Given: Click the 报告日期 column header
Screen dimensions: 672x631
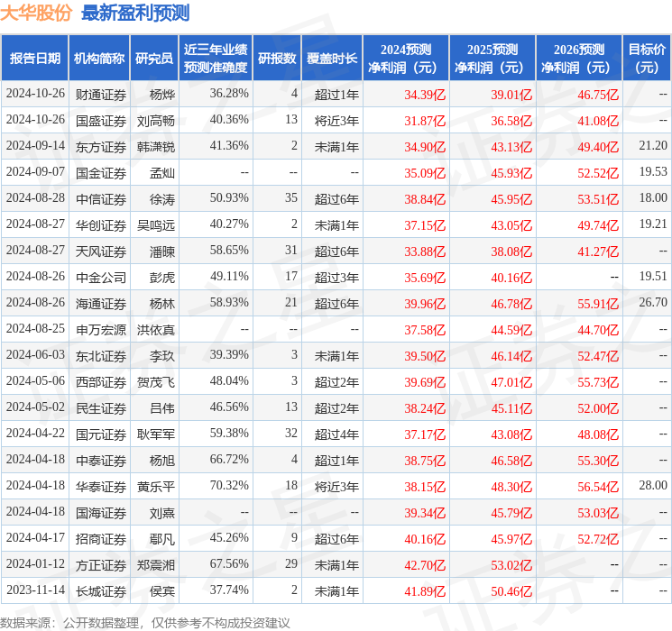Looking at the screenshot, I should pos(34,59).
